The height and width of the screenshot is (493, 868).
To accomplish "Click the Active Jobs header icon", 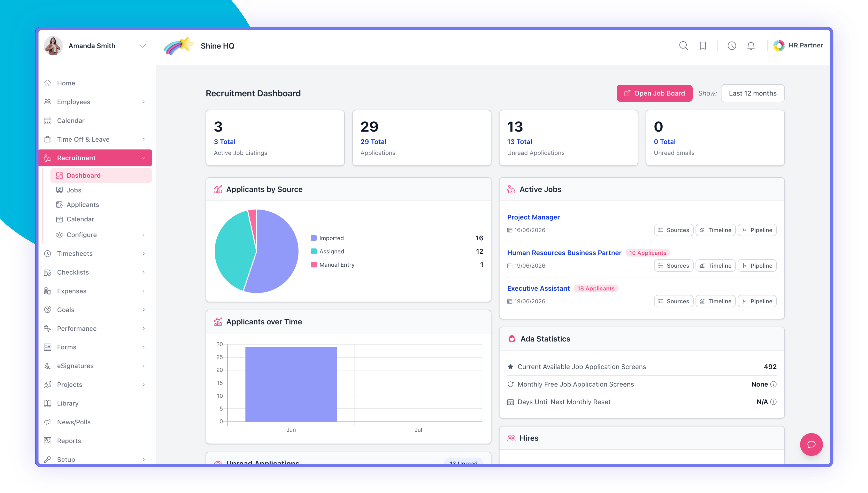I will click(x=511, y=189).
